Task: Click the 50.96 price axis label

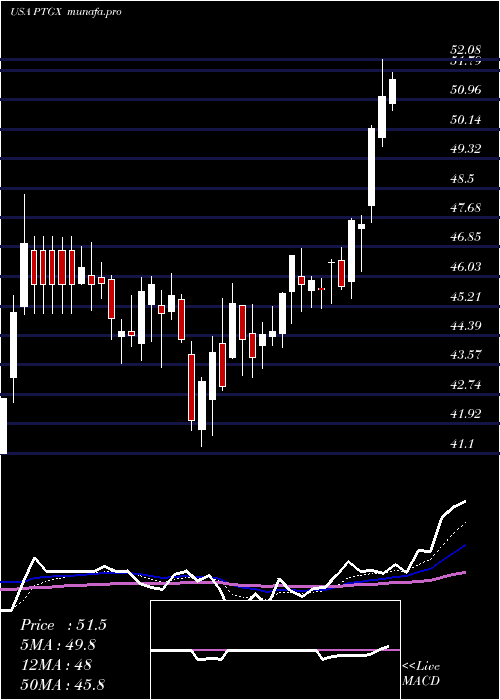Action: click(x=466, y=90)
